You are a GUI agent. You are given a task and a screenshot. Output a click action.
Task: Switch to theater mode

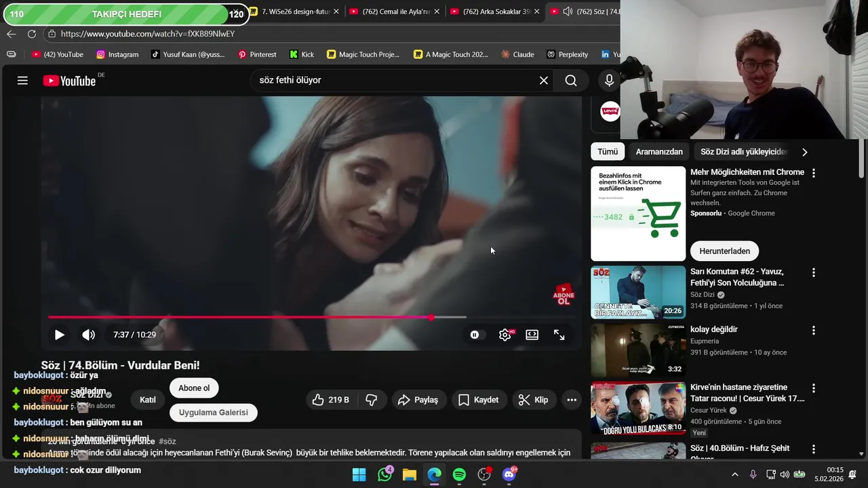(x=532, y=335)
